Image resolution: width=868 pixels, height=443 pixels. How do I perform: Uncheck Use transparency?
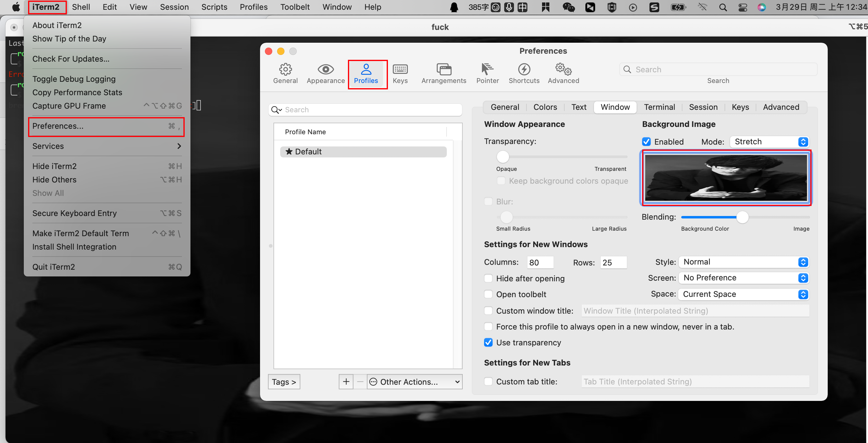[x=488, y=343]
